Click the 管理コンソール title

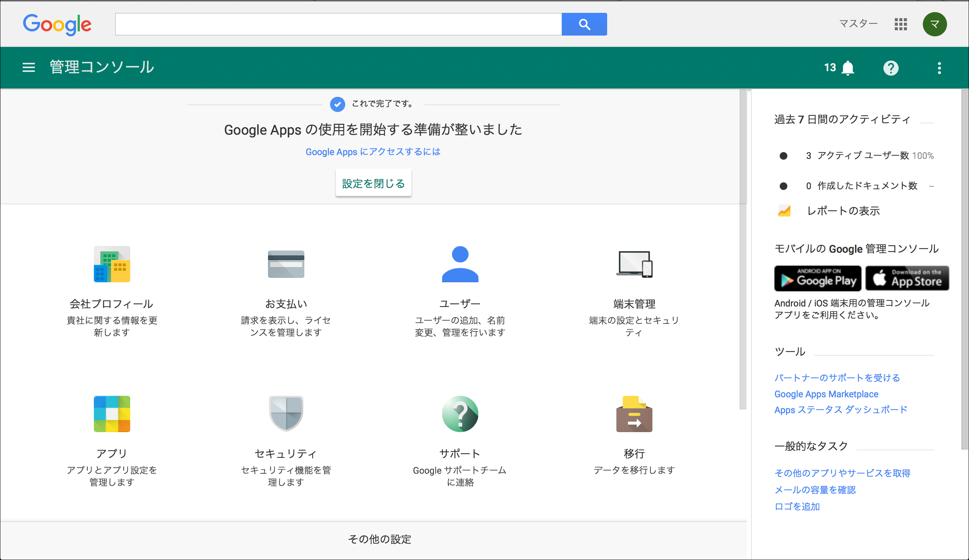(102, 67)
